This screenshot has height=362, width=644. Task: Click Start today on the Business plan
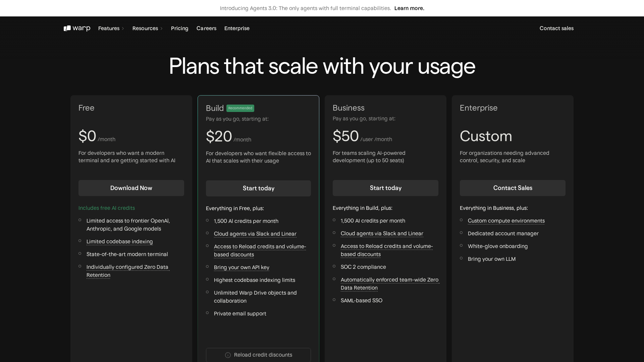[385, 188]
